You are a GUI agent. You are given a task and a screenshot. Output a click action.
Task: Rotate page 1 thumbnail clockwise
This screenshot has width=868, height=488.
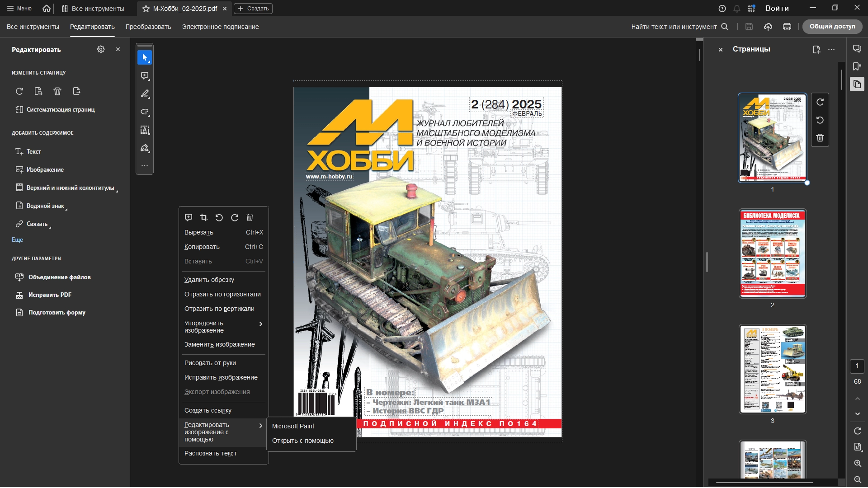click(820, 102)
